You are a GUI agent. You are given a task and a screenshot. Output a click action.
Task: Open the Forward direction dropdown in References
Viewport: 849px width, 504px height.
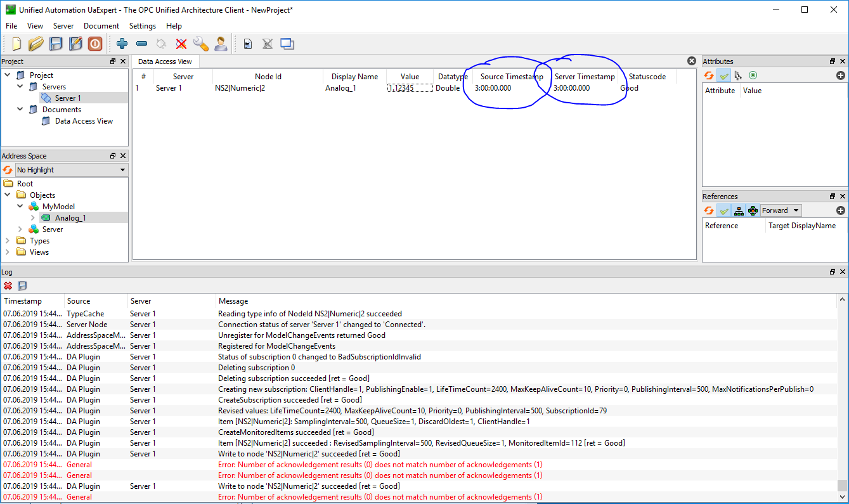tap(781, 210)
